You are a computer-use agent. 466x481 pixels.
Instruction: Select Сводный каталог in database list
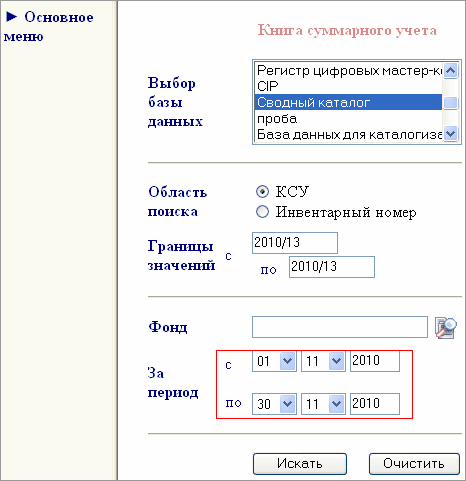pyautogui.click(x=348, y=102)
